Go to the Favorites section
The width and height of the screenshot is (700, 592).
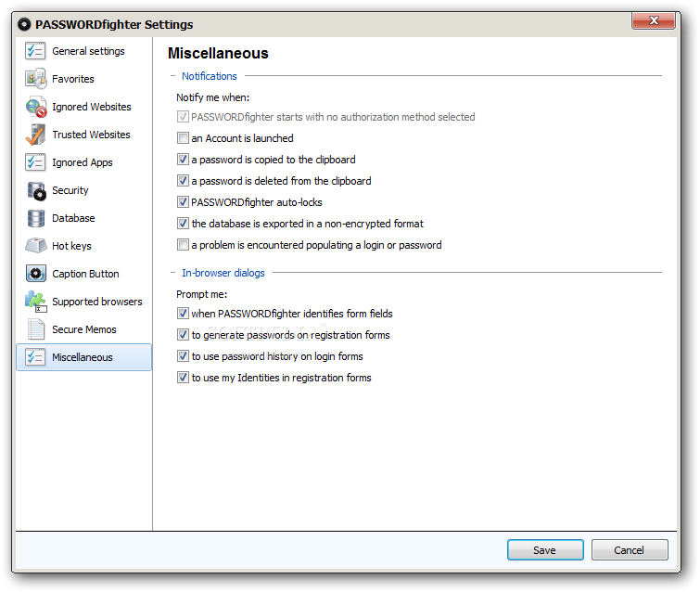coord(73,79)
